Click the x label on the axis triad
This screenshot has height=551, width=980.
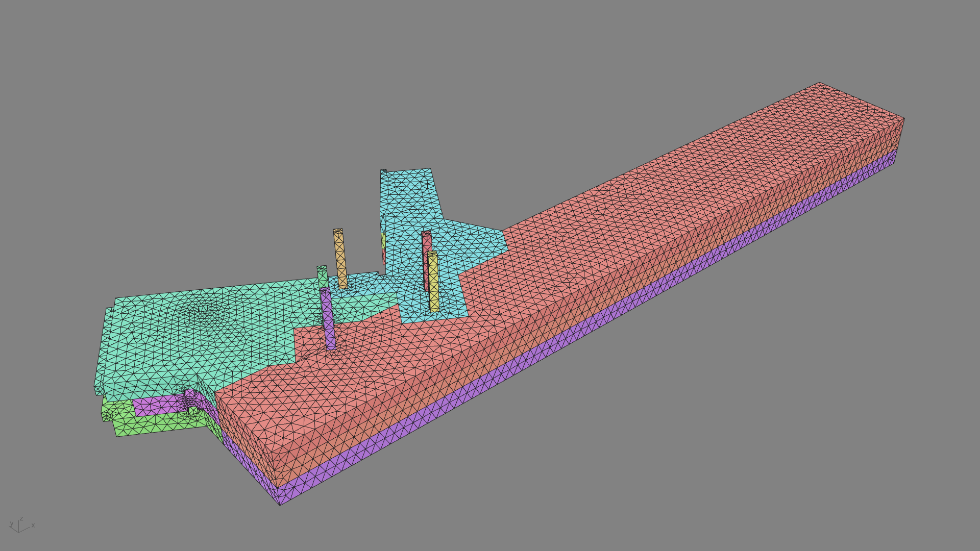tap(33, 525)
